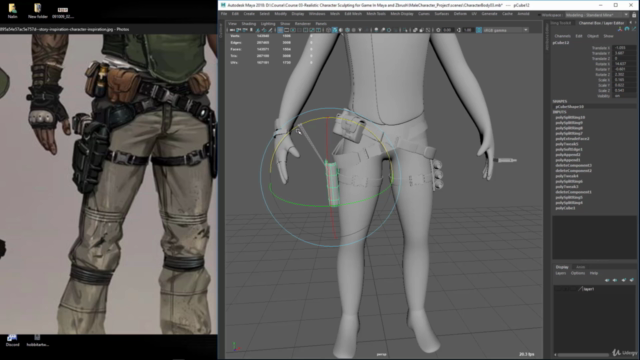Click the select camera viewport icon
This screenshot has height=360, width=640.
232,30
